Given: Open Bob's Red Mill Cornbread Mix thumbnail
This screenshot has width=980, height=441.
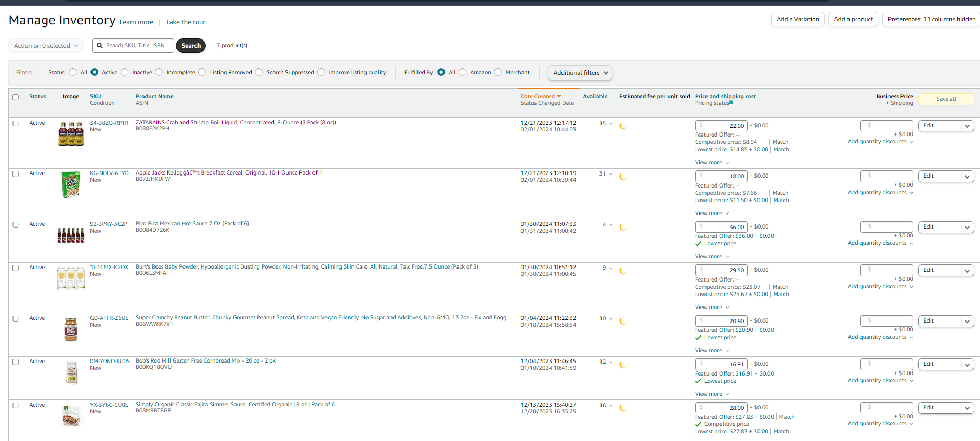Looking at the screenshot, I should click(72, 372).
